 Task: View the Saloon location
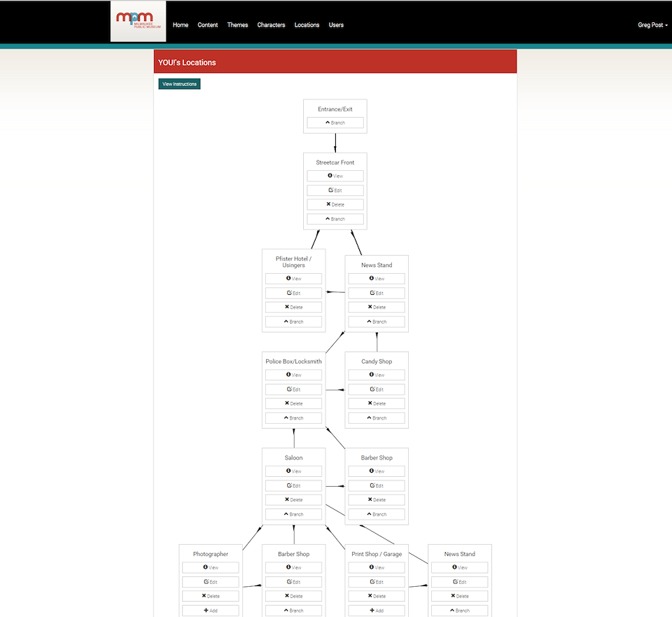[293, 471]
